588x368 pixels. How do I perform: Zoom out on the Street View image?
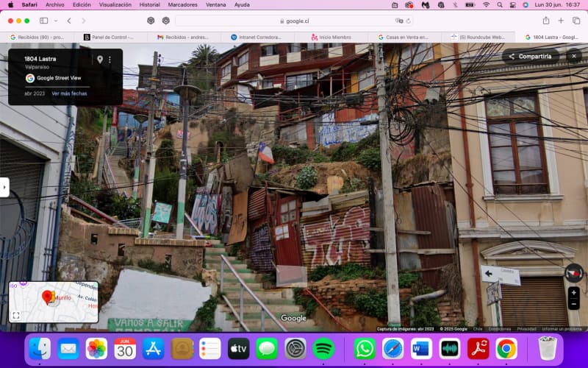click(x=574, y=304)
